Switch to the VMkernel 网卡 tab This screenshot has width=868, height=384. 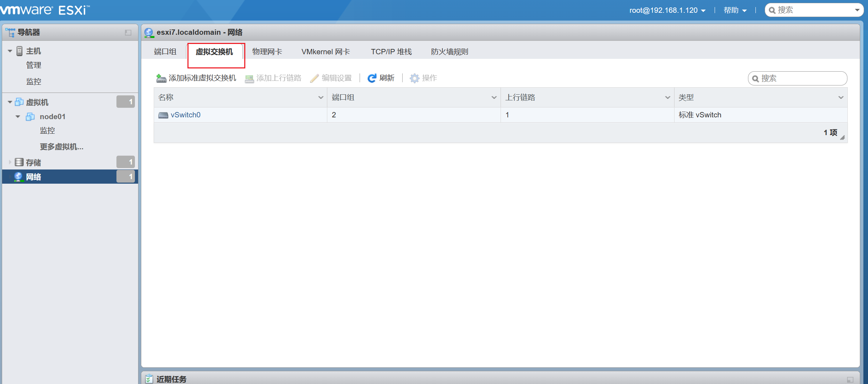point(326,52)
